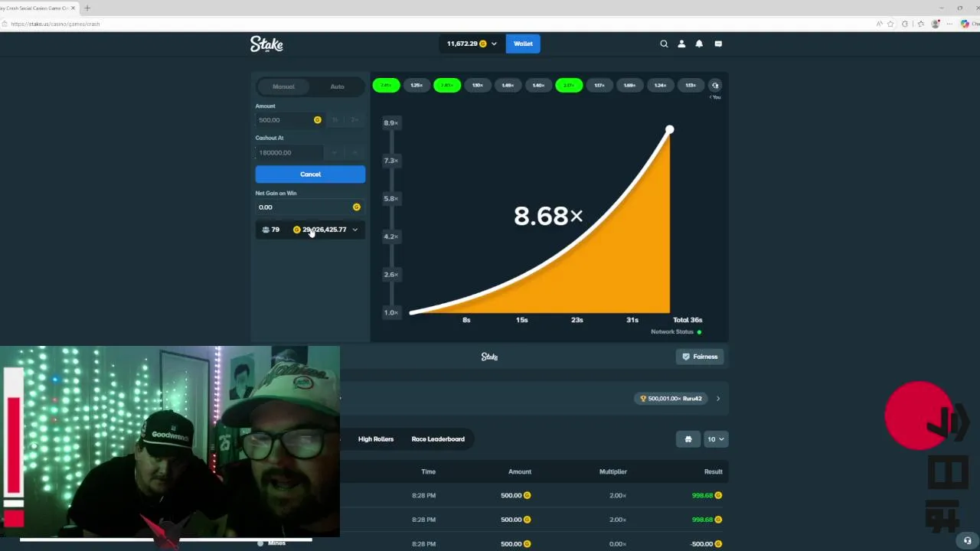Click the -500.00 result cell
980x551 pixels.
(706, 544)
